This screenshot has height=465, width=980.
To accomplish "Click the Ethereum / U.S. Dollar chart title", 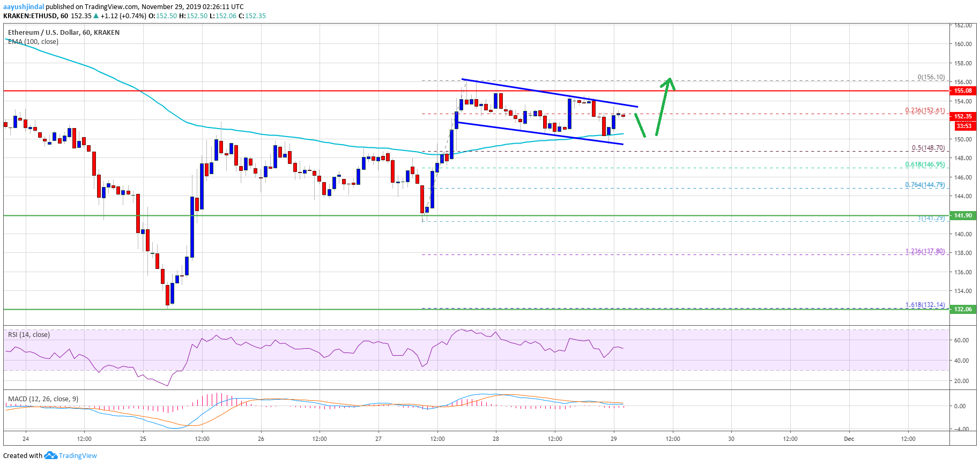I will click(64, 32).
